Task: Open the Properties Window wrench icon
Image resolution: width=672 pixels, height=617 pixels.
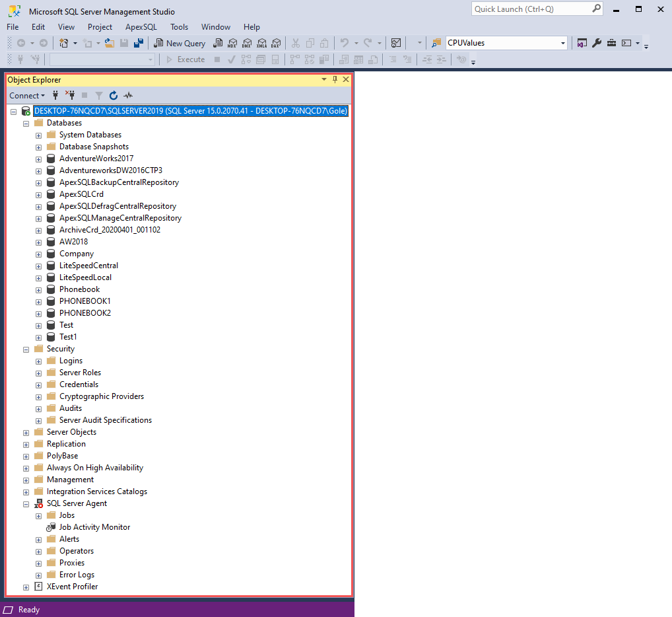Action: [x=597, y=43]
